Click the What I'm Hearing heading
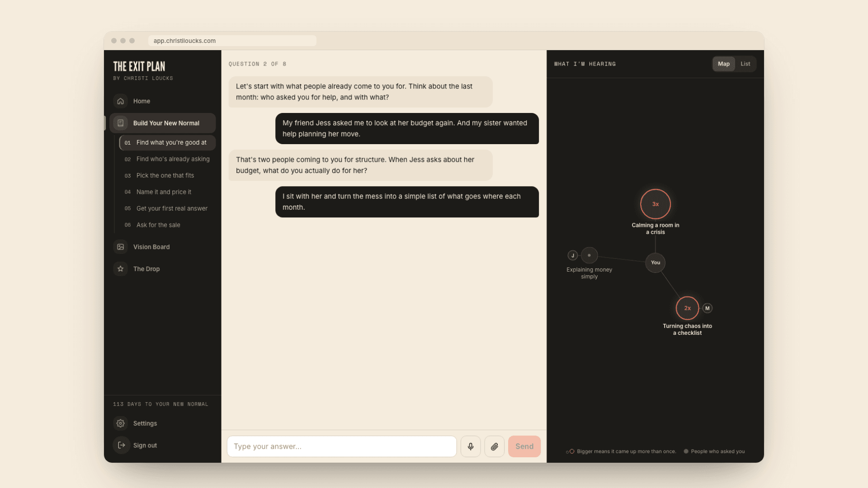The width and height of the screenshot is (868, 488). pos(585,64)
